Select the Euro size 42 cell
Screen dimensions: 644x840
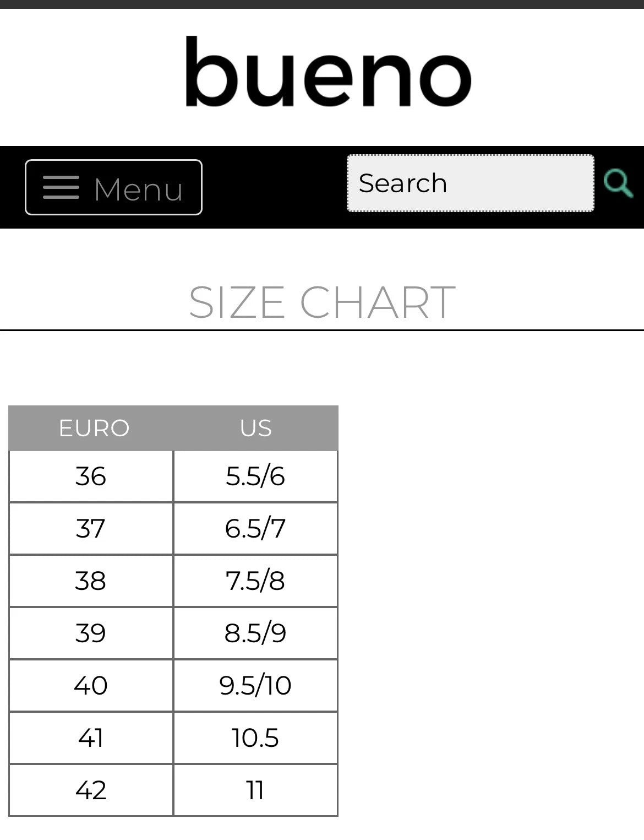click(x=91, y=790)
